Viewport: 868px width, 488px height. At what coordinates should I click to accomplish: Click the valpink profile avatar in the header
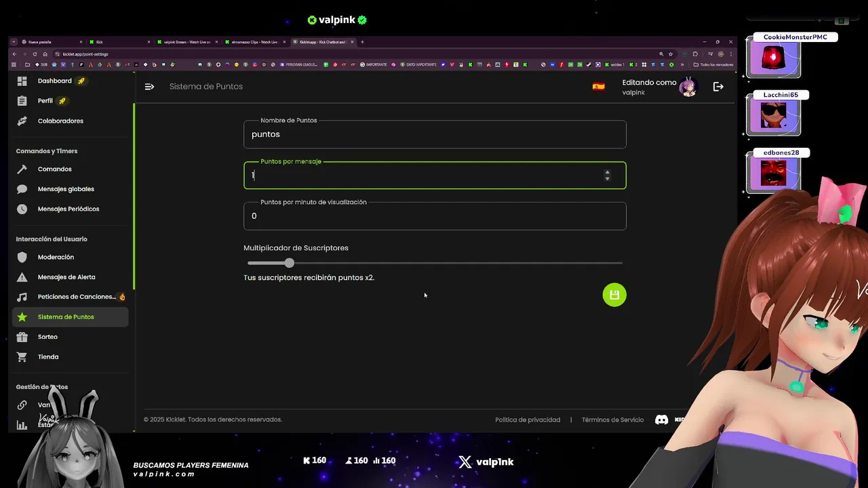[x=688, y=87]
